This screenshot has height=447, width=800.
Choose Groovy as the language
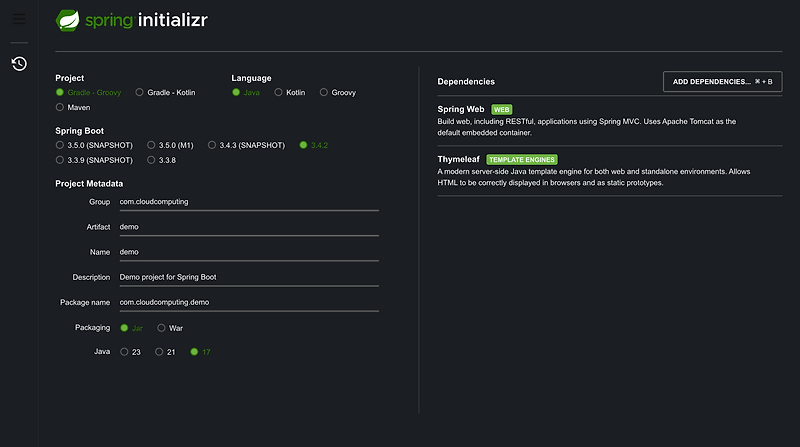(x=324, y=92)
